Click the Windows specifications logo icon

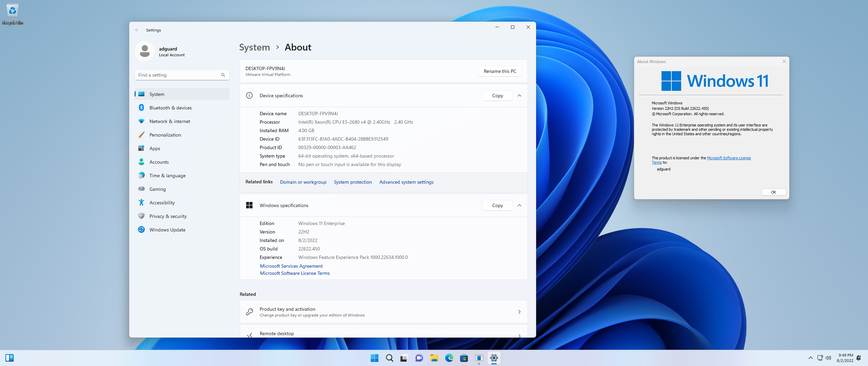pos(249,205)
